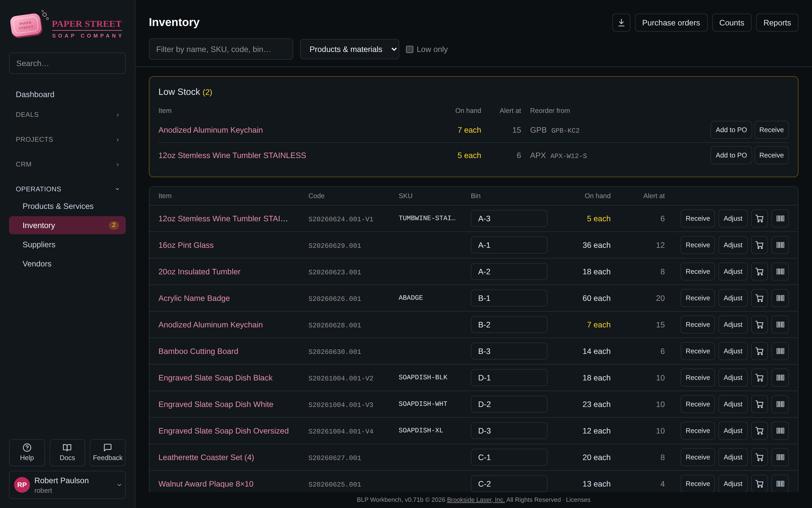
Task: Open the Acrylic Name Badge item
Action: [x=194, y=298]
